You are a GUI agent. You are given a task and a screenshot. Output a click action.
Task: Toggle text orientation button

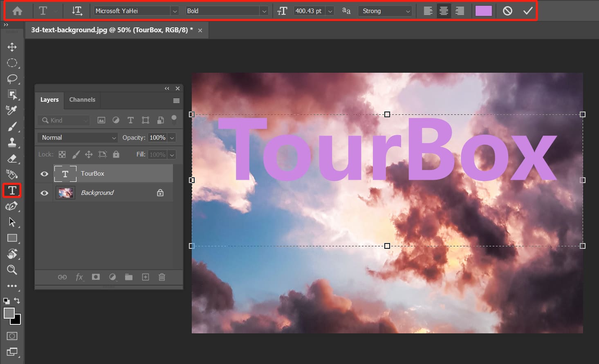[77, 11]
